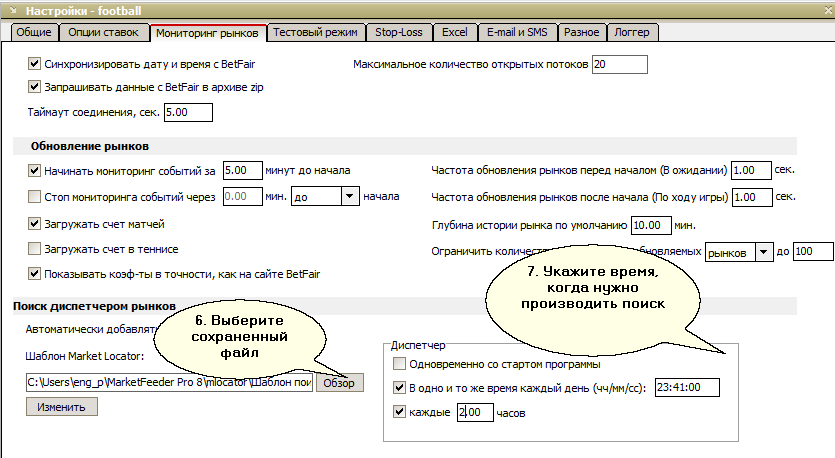Viewport: 835px width, 458px height.
Task: Edit refresh rate В ожидании field
Action: (x=751, y=170)
